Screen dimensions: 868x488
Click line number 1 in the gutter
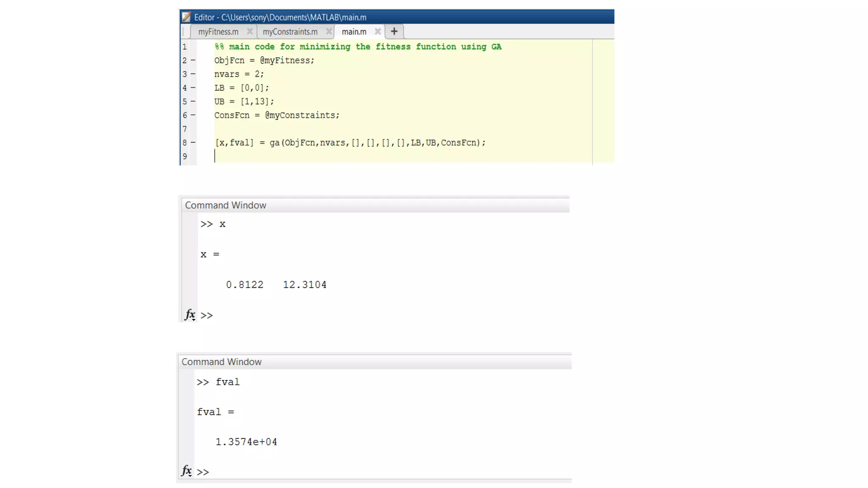coord(184,47)
